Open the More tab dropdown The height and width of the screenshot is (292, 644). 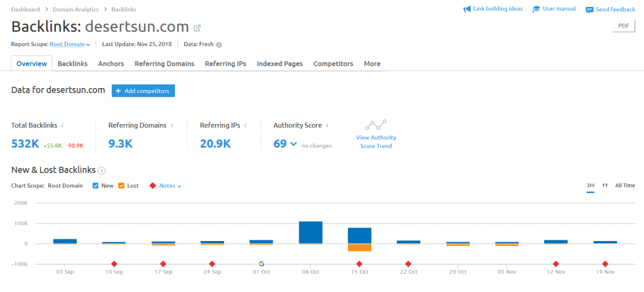[x=372, y=64]
